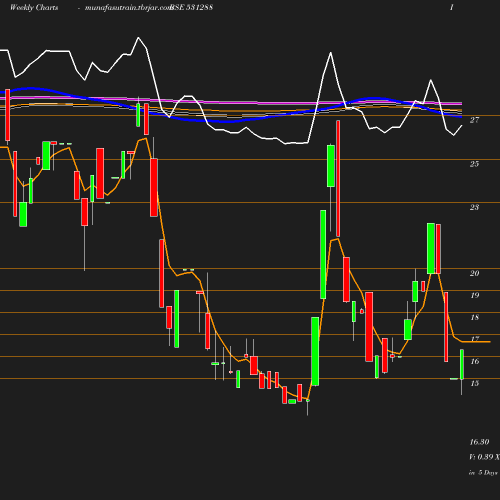
Task: Click the price axis label 23
Action: (x=474, y=207)
